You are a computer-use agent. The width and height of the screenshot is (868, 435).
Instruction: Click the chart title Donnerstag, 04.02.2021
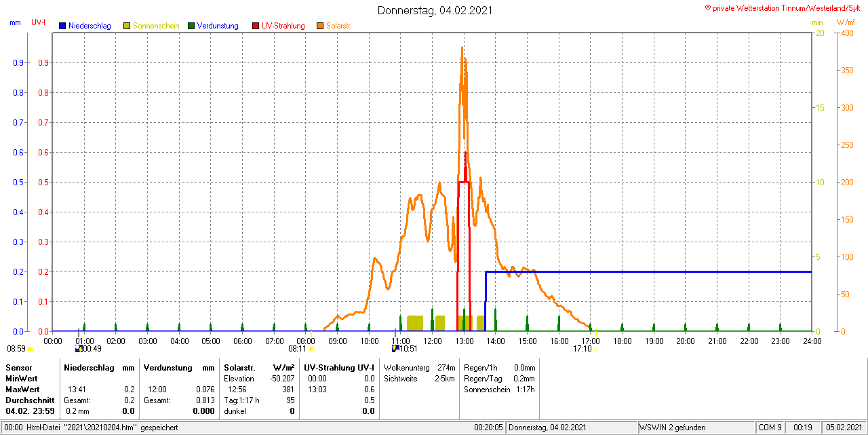point(435,10)
